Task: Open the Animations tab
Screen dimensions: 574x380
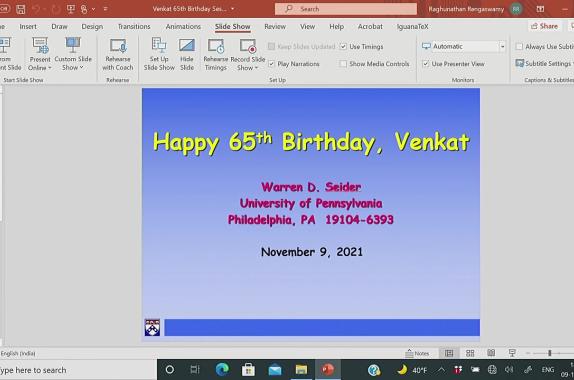Action: pos(183,26)
